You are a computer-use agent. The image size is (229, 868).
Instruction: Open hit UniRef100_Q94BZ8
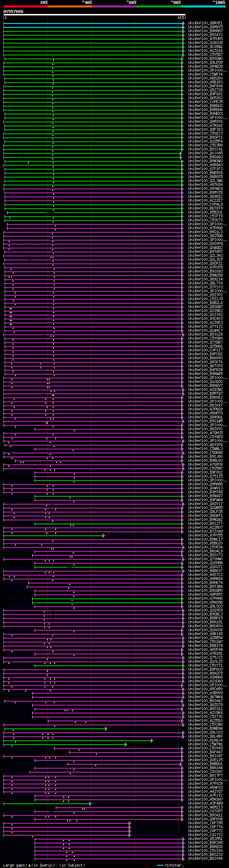click(x=205, y=66)
